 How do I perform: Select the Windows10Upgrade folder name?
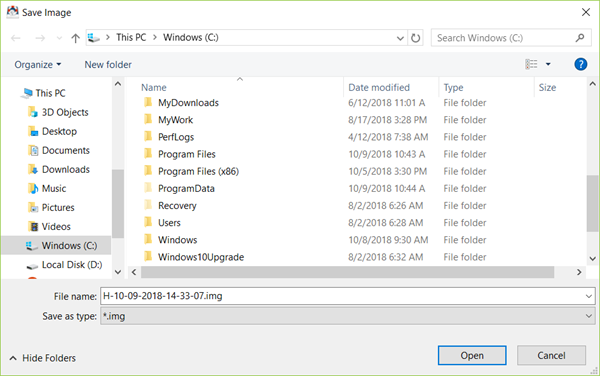tap(201, 257)
